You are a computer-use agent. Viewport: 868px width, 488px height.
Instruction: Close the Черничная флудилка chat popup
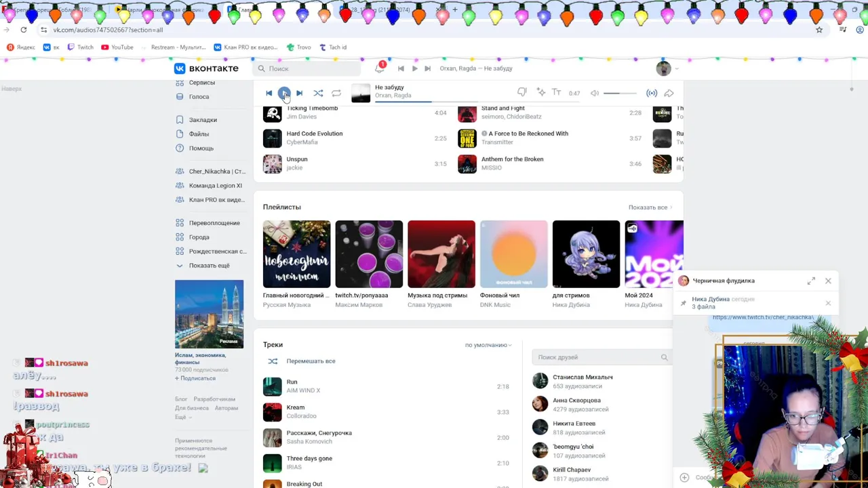click(x=828, y=281)
